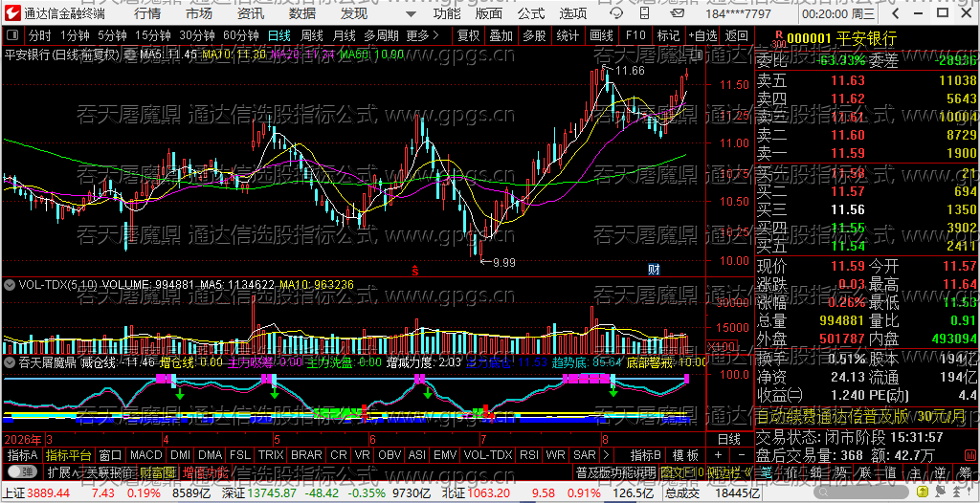Click the F10 button
Viewport: 980px width, 503px height.
tap(635, 35)
